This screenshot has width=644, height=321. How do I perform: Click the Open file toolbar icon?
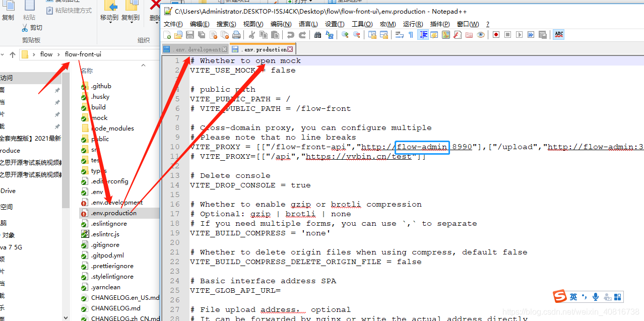pyautogui.click(x=178, y=35)
